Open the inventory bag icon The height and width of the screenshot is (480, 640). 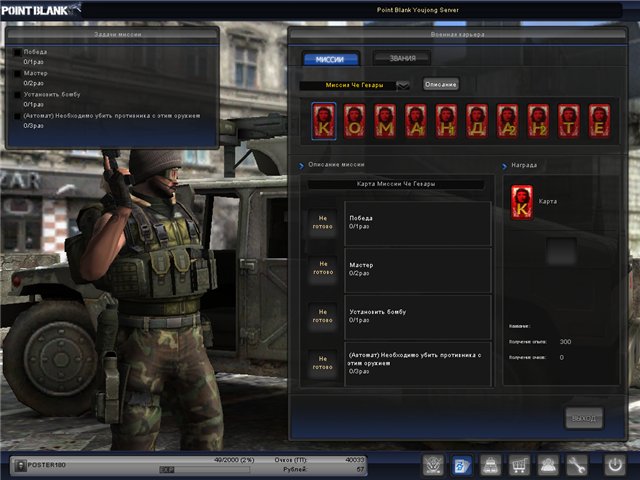click(490, 465)
